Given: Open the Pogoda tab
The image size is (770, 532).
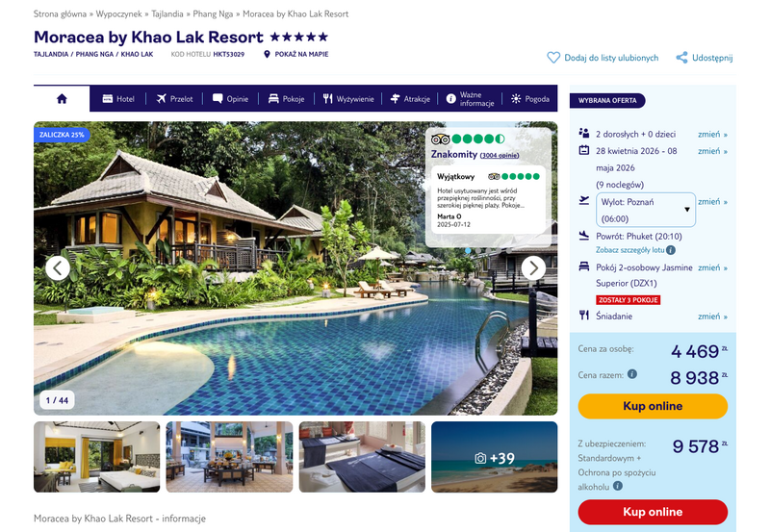Looking at the screenshot, I should tap(530, 99).
